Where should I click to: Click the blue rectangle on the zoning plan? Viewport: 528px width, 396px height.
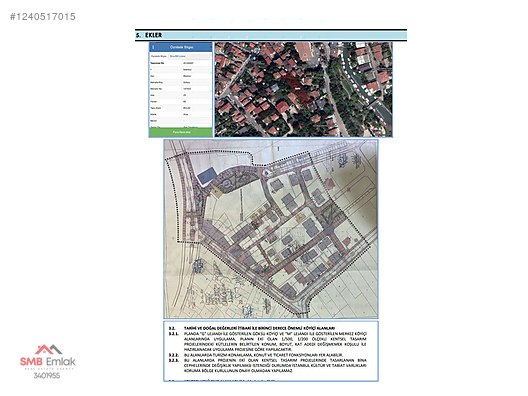pos(207,176)
